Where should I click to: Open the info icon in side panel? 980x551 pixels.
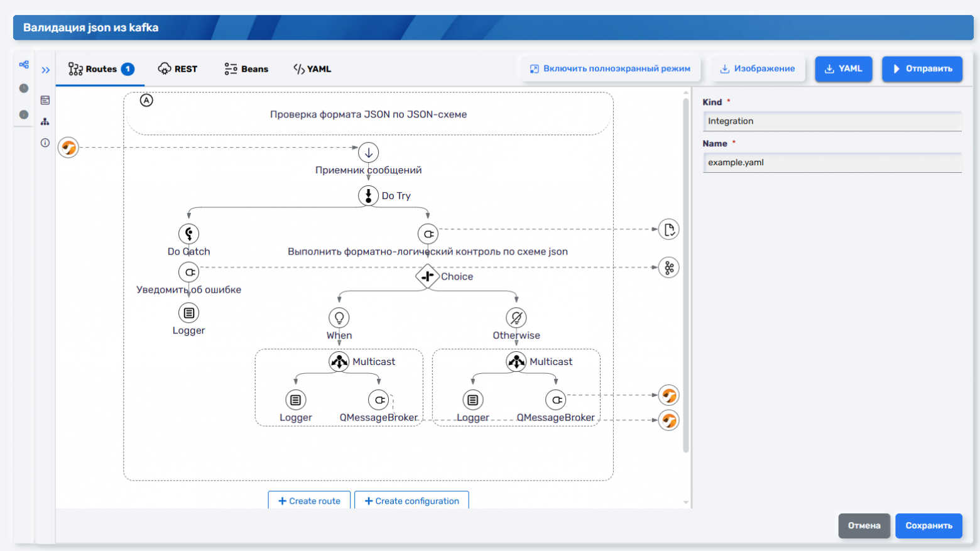[45, 143]
